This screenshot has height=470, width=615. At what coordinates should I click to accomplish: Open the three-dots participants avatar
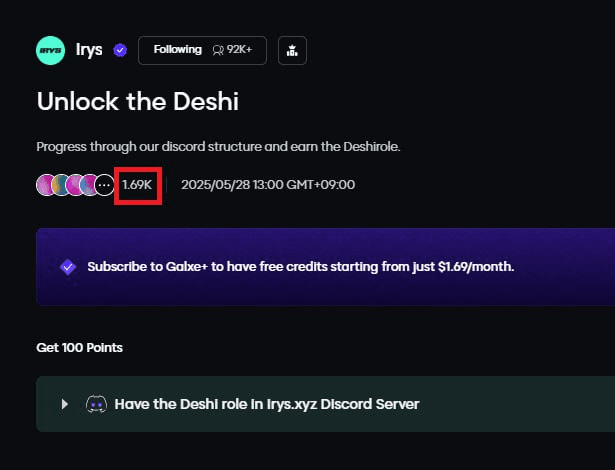104,185
